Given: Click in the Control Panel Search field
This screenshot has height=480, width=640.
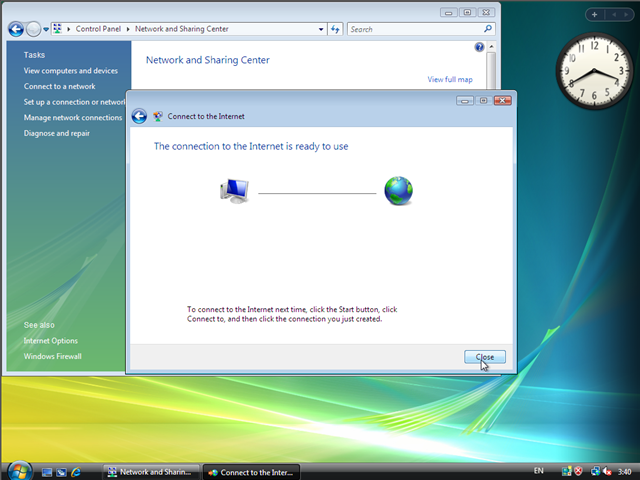Looking at the screenshot, I should point(414,29).
